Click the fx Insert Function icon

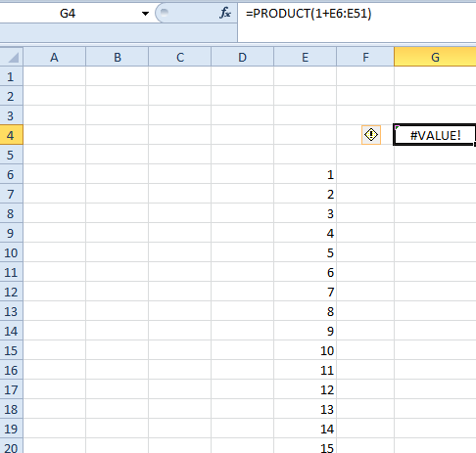coord(225,14)
